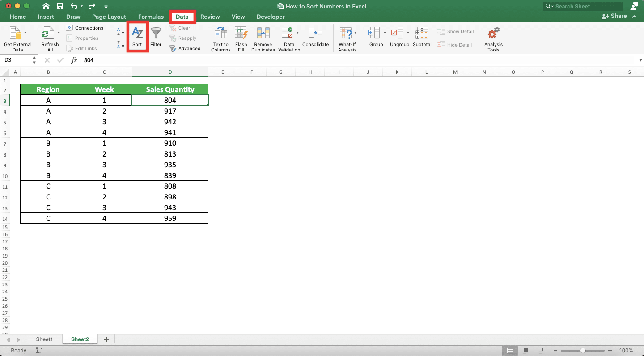Switch to Sheet1 tab
644x356 pixels.
pyautogui.click(x=44, y=339)
